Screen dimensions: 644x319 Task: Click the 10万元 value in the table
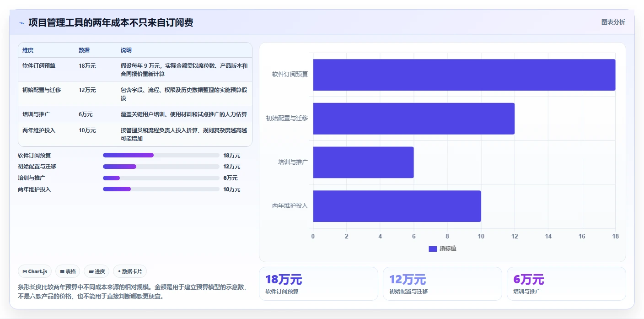tap(87, 130)
